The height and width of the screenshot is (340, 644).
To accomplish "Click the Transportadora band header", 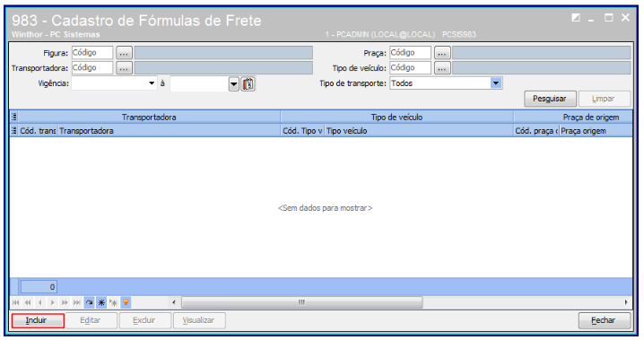I will (x=149, y=117).
